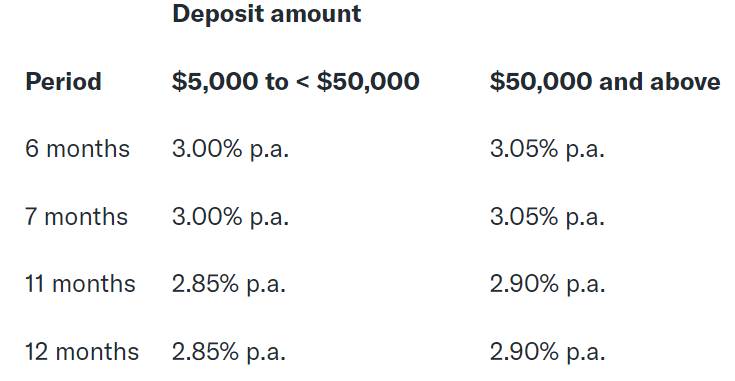Click the word 'amount' in the header
Viewport: 735px width, 381px height.
(x=316, y=14)
